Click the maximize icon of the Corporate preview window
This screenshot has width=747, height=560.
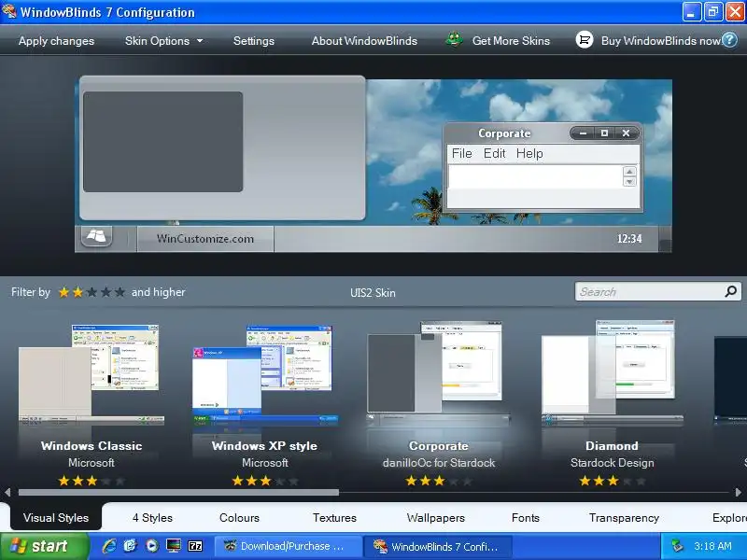tap(604, 133)
